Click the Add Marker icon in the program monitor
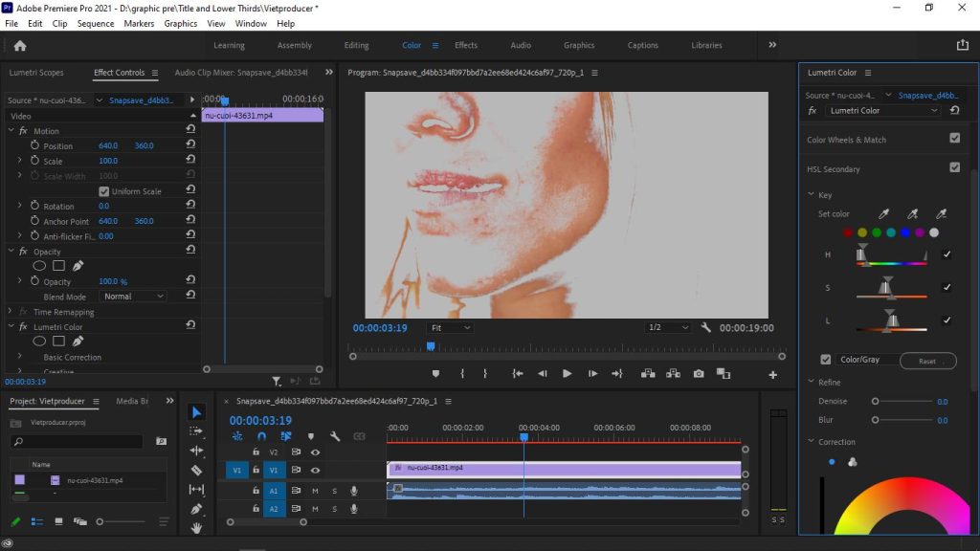 click(434, 373)
